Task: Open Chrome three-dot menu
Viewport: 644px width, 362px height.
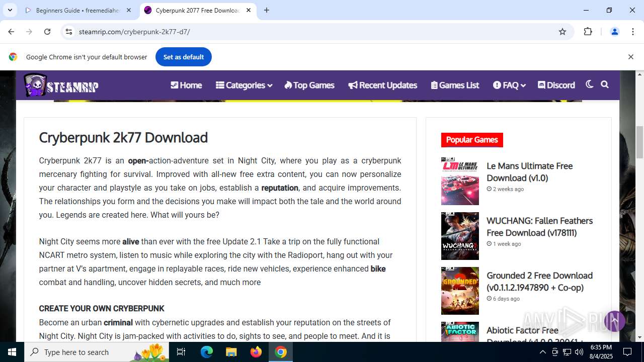Action: point(633,32)
